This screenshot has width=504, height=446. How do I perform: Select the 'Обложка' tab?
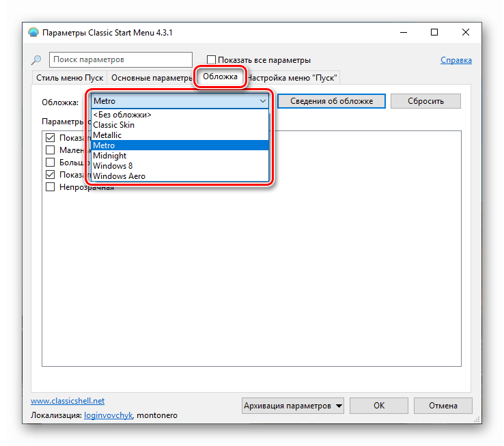[220, 76]
